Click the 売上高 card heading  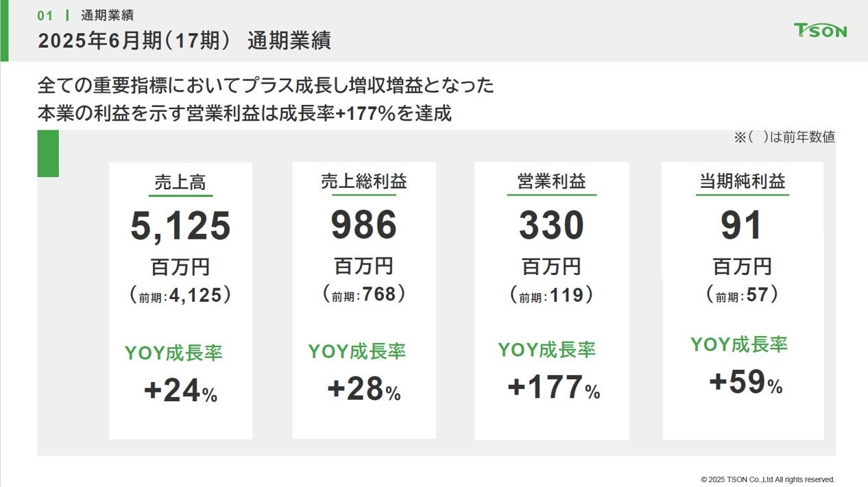tap(180, 182)
